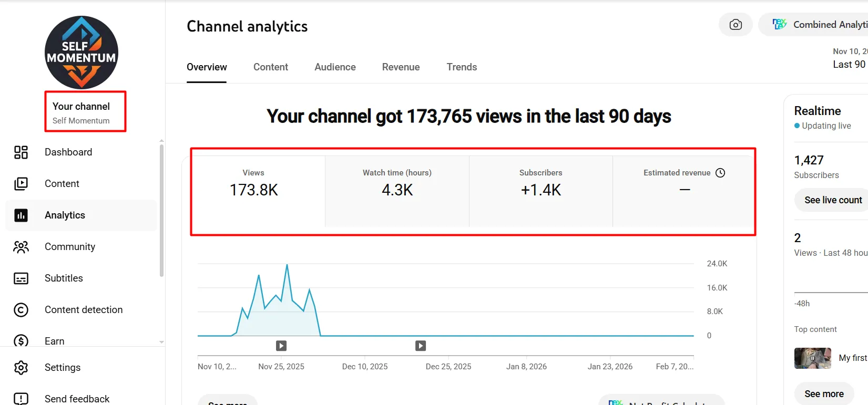Select the Analytics bar chart icon
The width and height of the screenshot is (868, 405).
click(21, 215)
